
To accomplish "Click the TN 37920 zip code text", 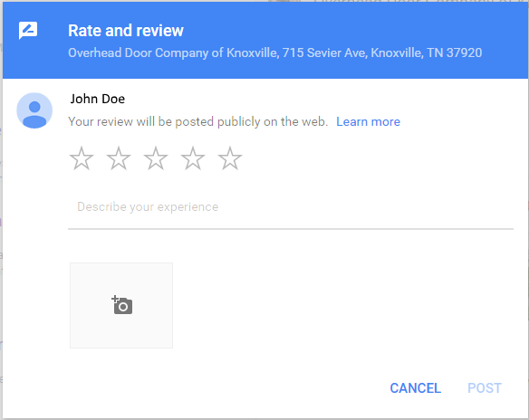I will pyautogui.click(x=455, y=52).
